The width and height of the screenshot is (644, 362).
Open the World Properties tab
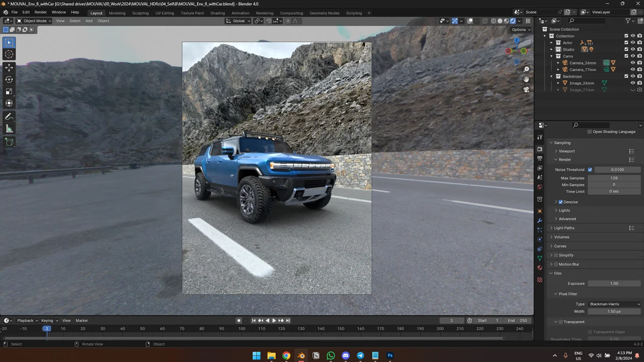point(539,187)
